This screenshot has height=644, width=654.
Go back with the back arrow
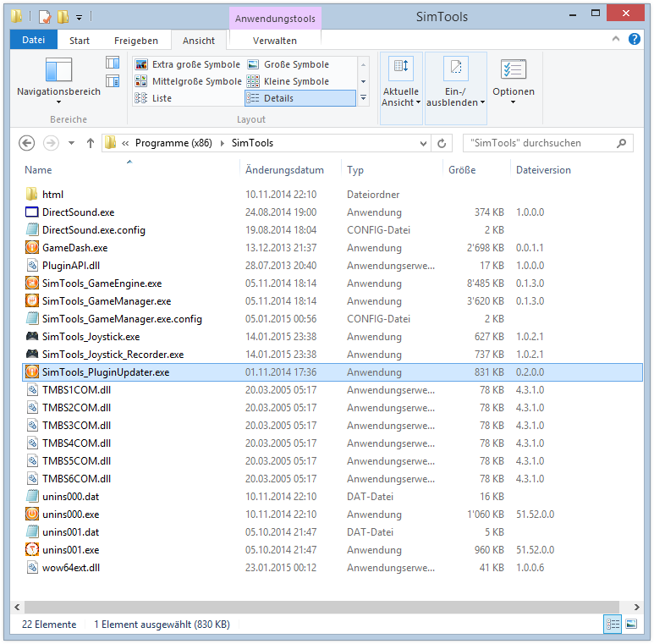[27, 143]
